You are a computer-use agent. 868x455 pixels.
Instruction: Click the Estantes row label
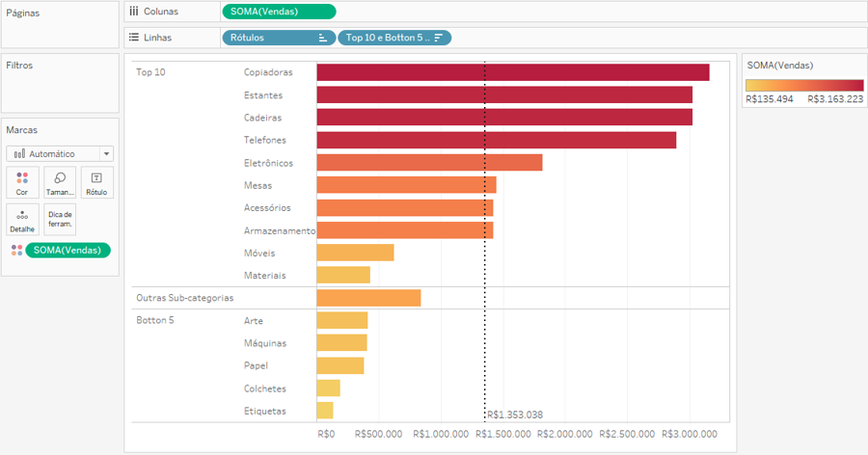[x=263, y=95]
